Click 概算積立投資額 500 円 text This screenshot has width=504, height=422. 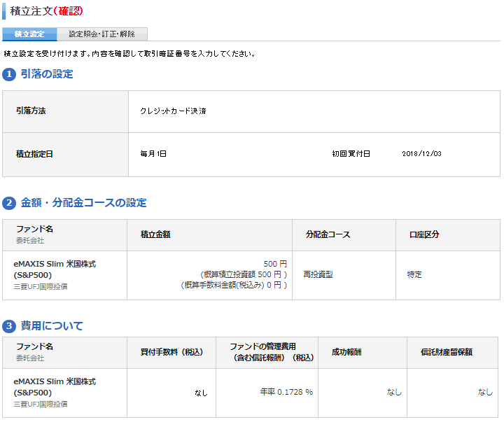coord(244,274)
